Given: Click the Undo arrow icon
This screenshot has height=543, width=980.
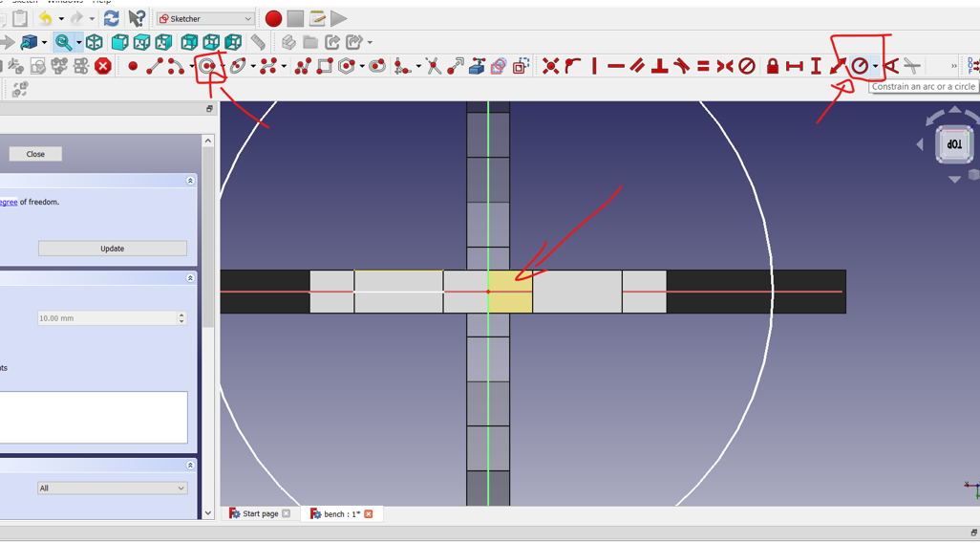Looking at the screenshot, I should click(46, 19).
